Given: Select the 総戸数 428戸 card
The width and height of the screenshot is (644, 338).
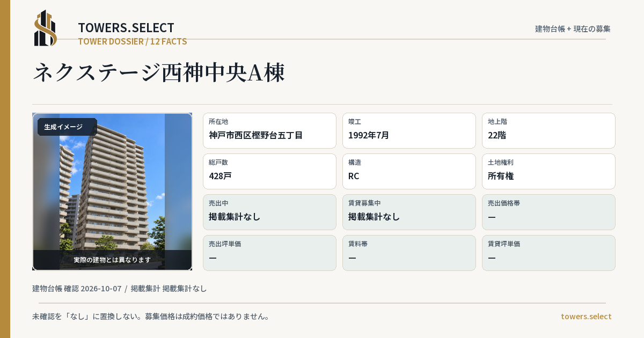Looking at the screenshot, I should click(x=269, y=171).
